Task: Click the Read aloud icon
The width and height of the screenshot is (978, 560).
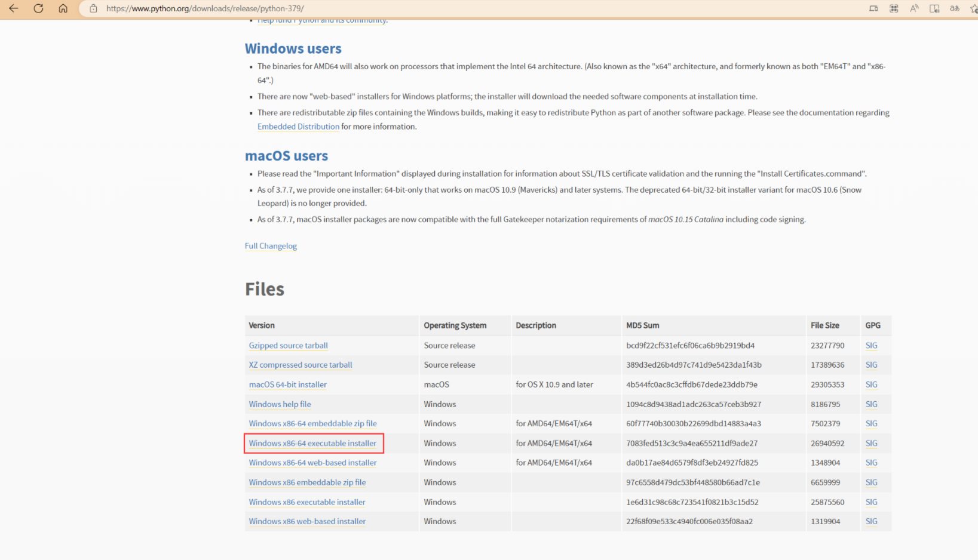Action: [914, 8]
